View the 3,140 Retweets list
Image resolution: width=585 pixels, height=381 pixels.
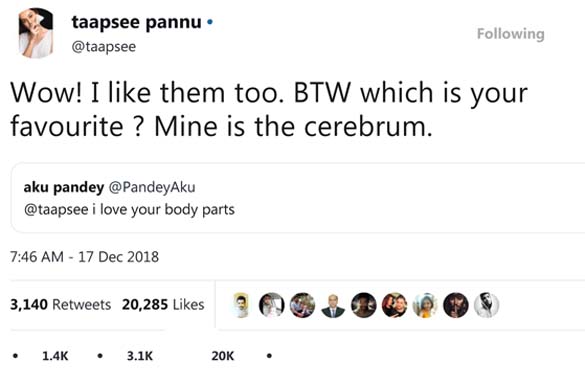(x=60, y=305)
